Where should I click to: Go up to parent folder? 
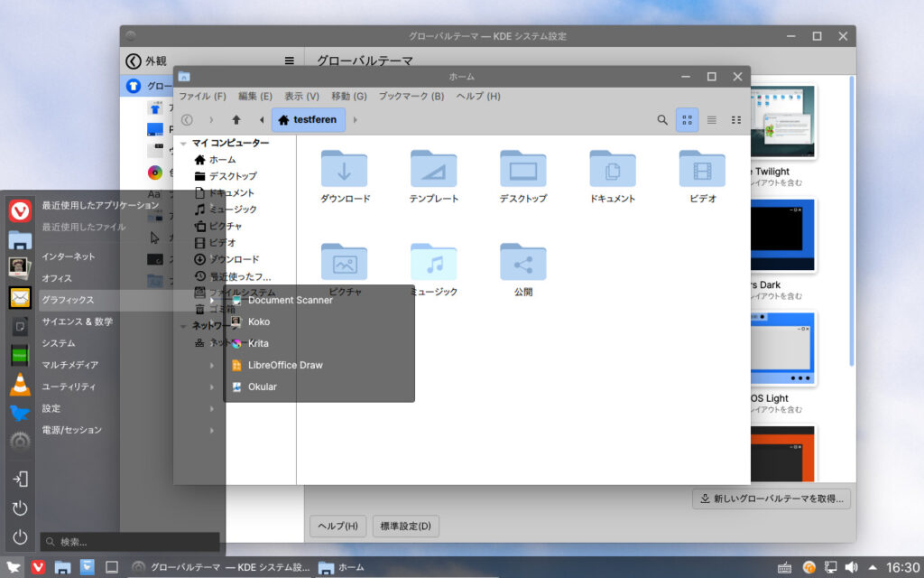(x=236, y=120)
